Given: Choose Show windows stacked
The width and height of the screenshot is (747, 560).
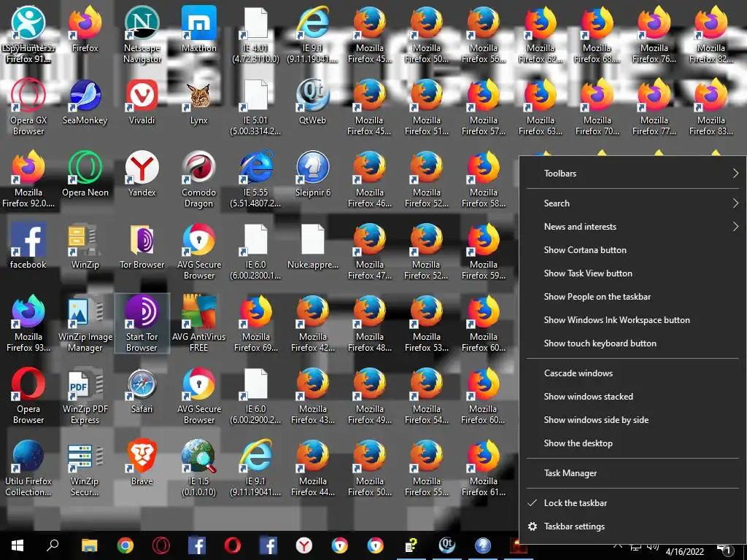Looking at the screenshot, I should click(632, 397).
